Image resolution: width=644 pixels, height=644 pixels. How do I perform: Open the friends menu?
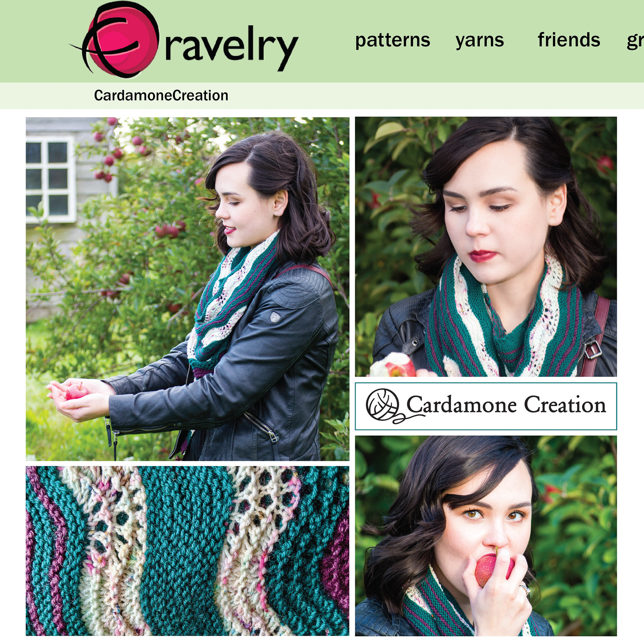click(x=569, y=40)
